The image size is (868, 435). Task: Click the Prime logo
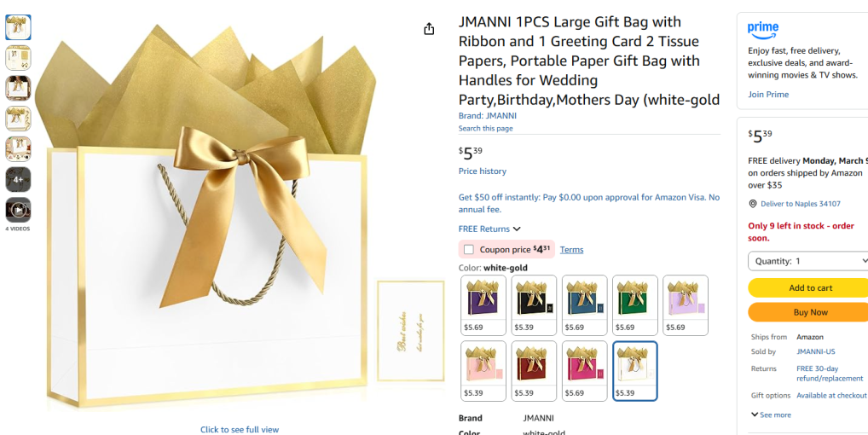763,30
